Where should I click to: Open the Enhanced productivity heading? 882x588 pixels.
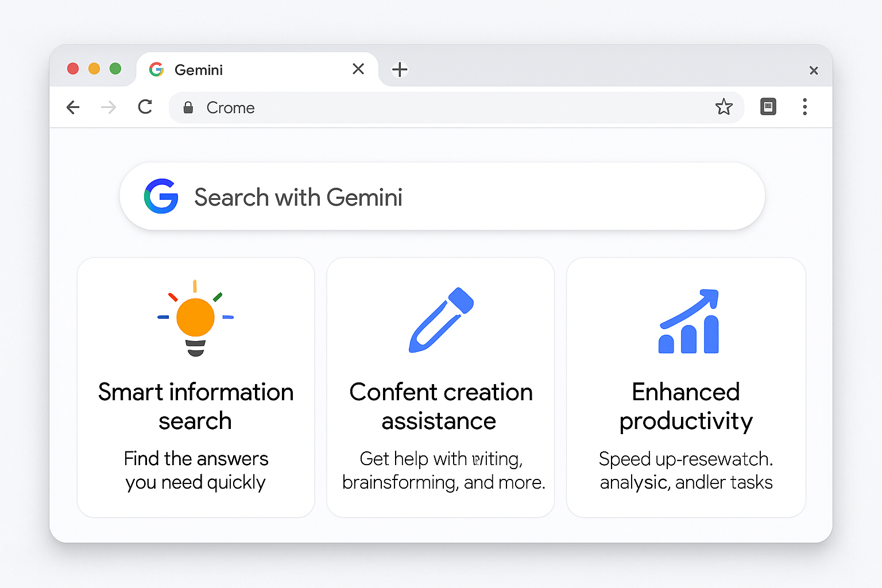click(686, 406)
